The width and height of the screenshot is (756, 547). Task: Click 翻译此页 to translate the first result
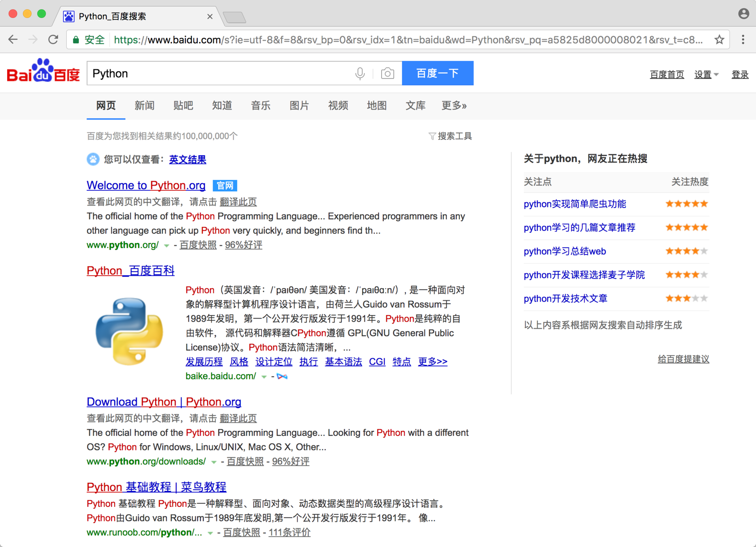(238, 202)
